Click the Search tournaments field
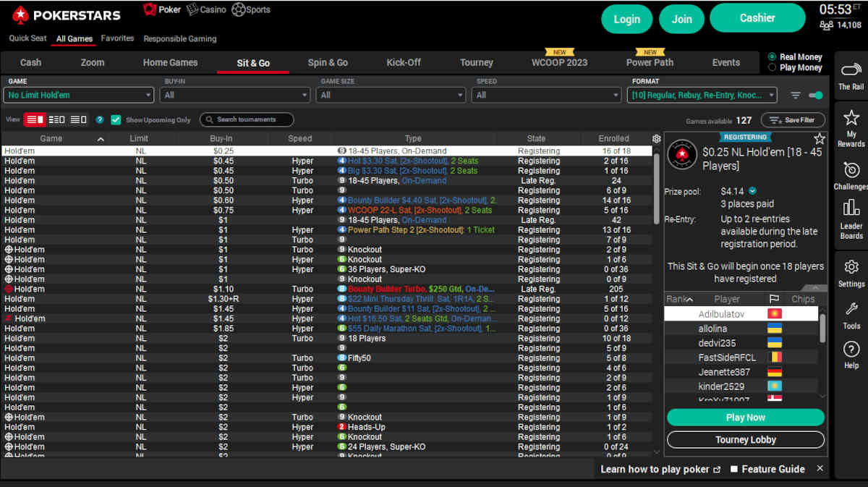Screen dimensions: 868x487 [x=247, y=120]
